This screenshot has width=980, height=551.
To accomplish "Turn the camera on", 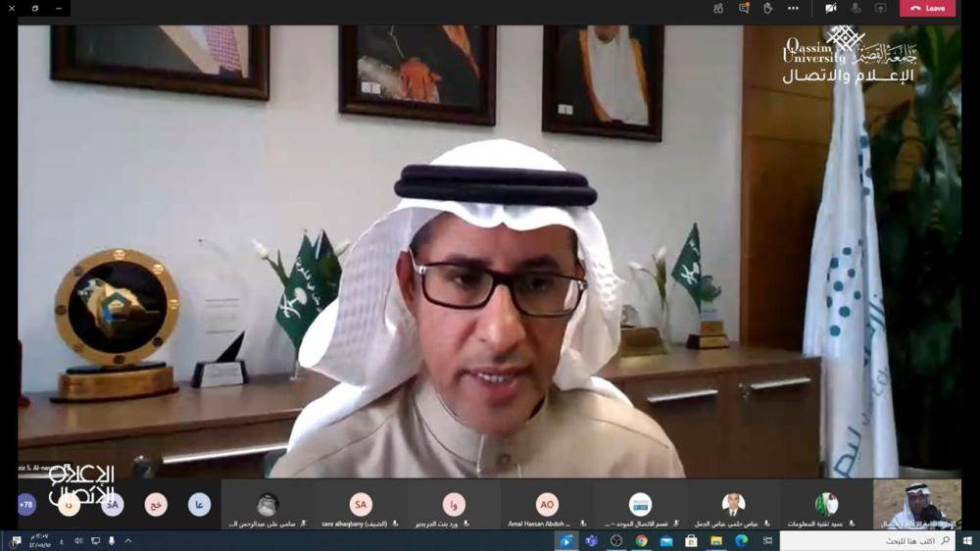I will click(831, 8).
